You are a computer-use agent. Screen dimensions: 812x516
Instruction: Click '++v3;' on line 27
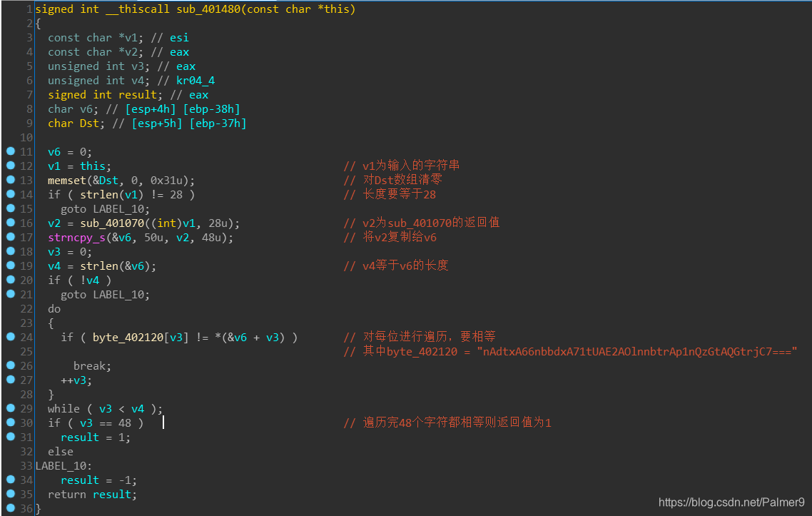pyautogui.click(x=76, y=380)
